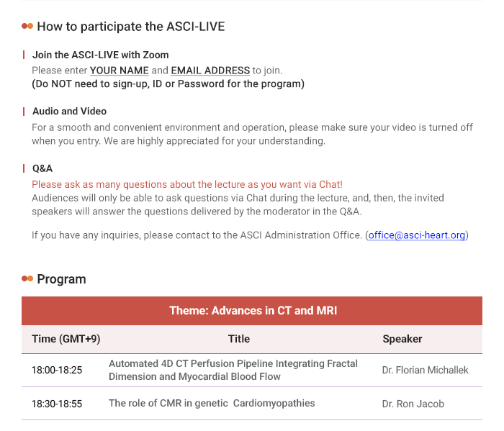Screen dimensions: 504x431
Task: Click the red-orange dots icon beside Program heading
Action: tap(27, 278)
